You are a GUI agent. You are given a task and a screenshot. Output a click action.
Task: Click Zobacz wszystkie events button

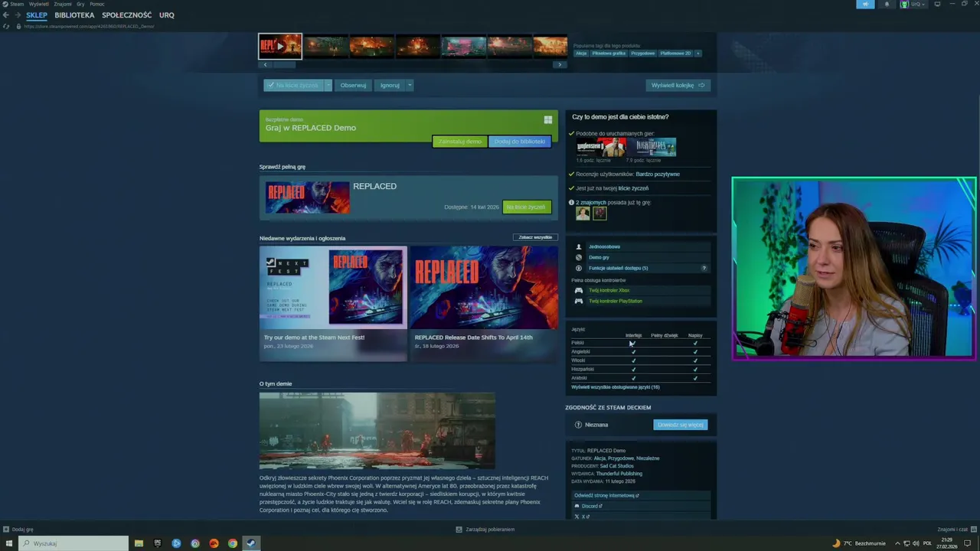535,237
